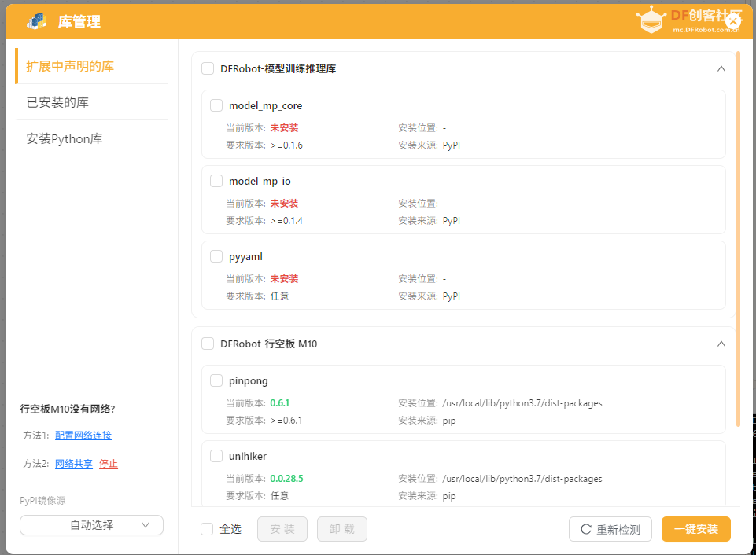Open the 网络共享 link
The width and height of the screenshot is (756, 555).
(x=74, y=464)
